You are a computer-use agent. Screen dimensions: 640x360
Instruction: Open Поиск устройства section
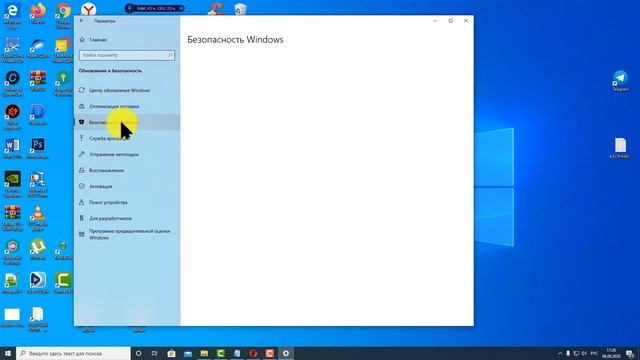(127, 202)
